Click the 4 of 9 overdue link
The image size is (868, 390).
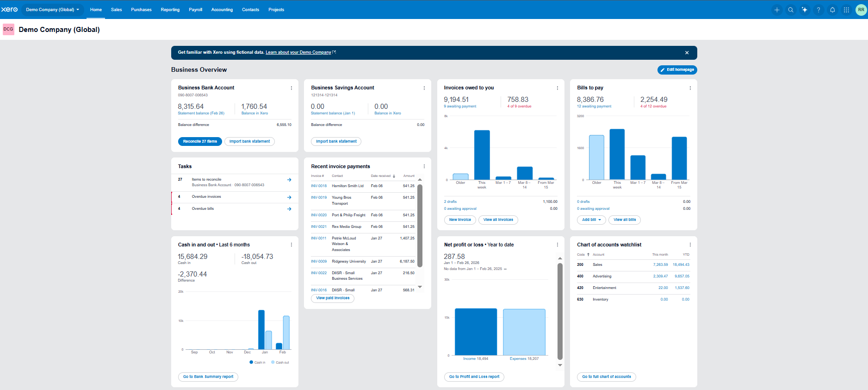coord(519,107)
